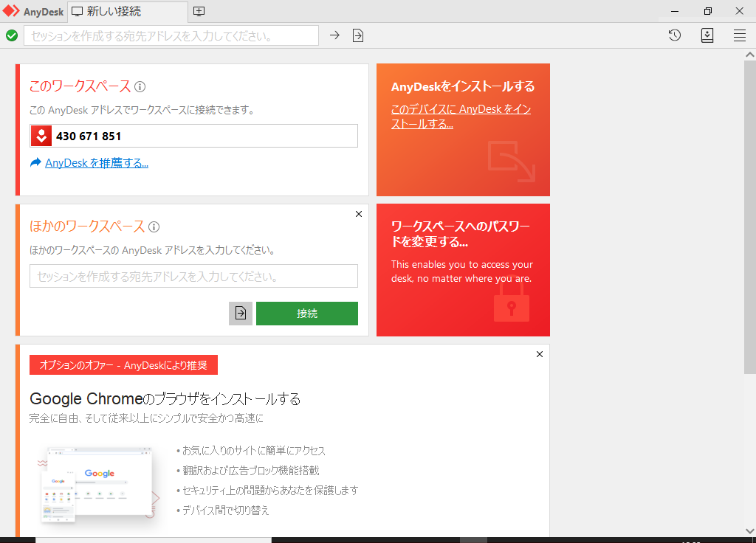This screenshot has height=543, width=756.
Task: Click the vertical scrollbar thumb
Action: pos(750,217)
